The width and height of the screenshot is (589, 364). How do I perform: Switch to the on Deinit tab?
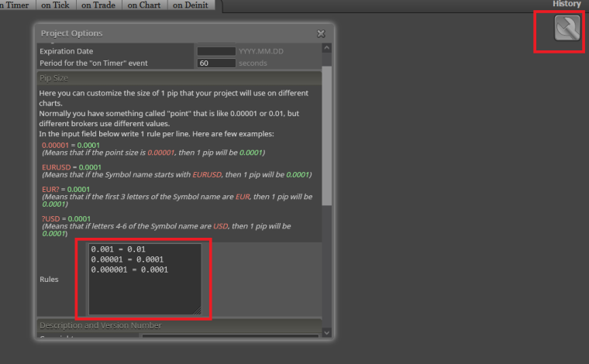(x=191, y=5)
